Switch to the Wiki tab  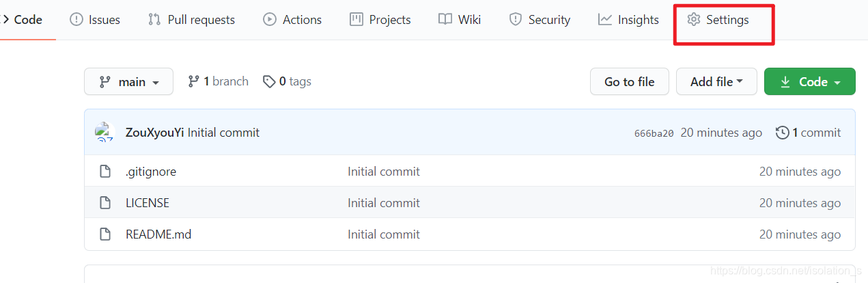[460, 20]
